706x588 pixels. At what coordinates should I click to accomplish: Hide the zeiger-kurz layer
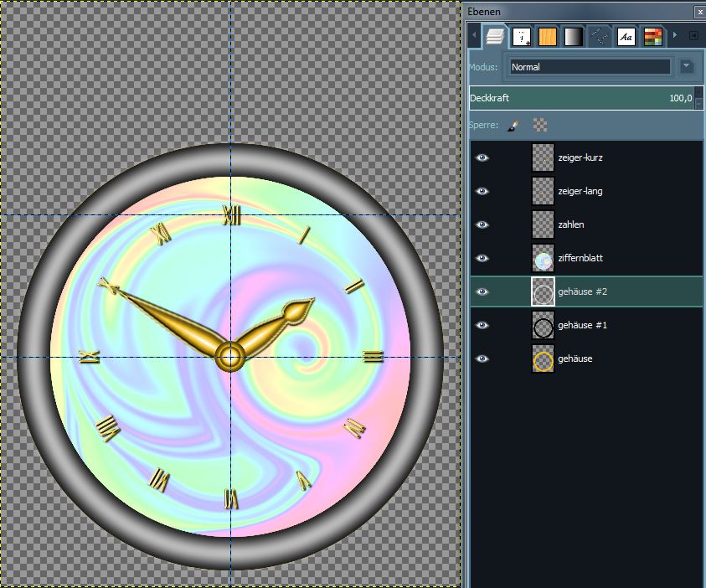coord(482,157)
